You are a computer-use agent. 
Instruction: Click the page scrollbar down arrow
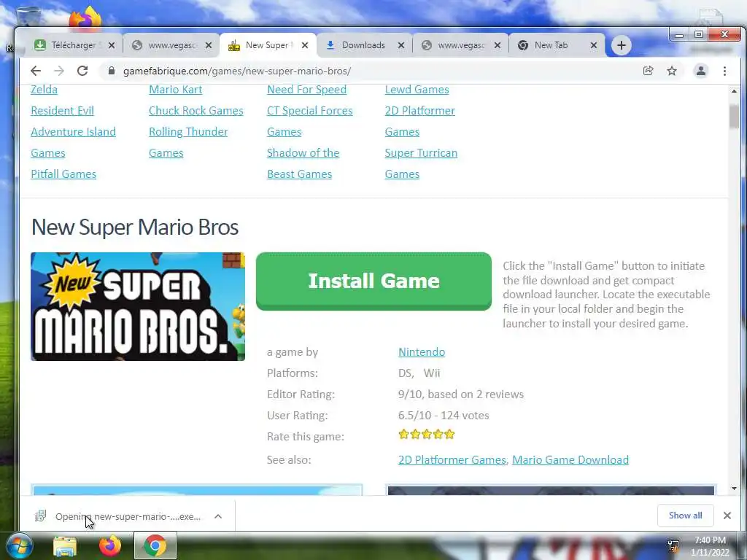coord(734,488)
